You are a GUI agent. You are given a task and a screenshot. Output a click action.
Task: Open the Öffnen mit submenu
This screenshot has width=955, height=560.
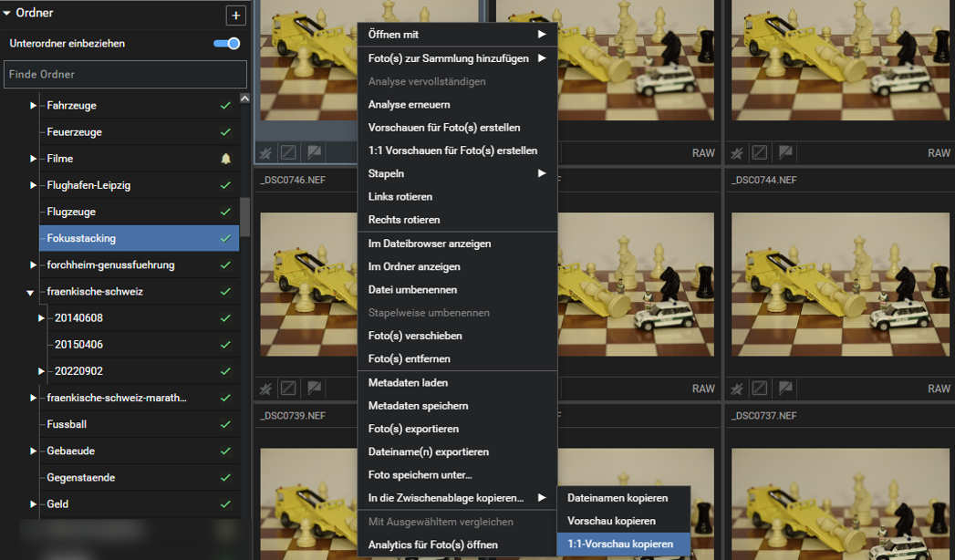coord(457,35)
